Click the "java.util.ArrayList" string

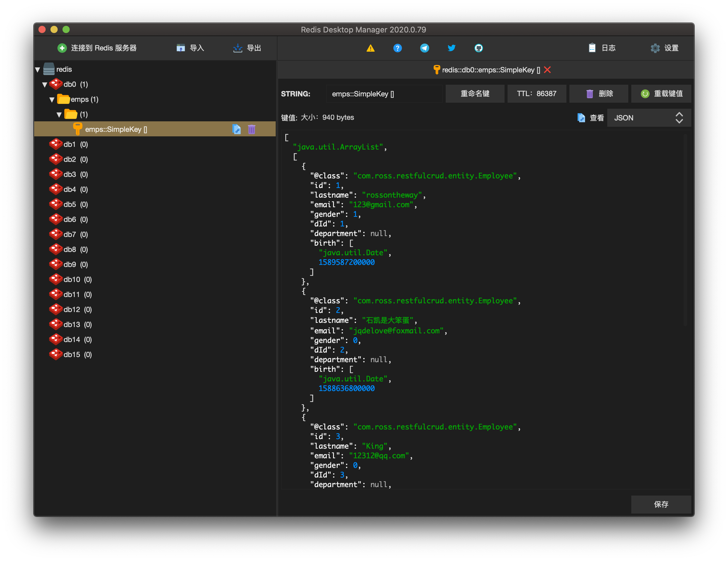point(338,147)
